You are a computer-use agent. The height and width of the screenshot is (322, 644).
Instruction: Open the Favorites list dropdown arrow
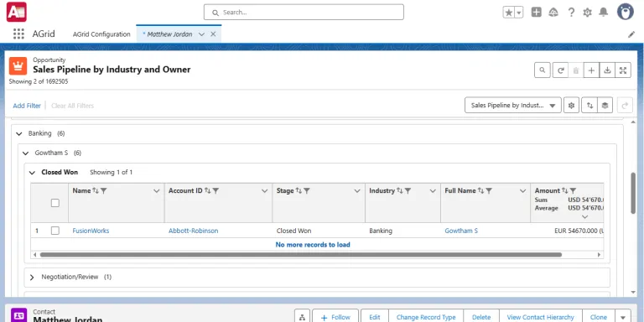click(x=519, y=13)
